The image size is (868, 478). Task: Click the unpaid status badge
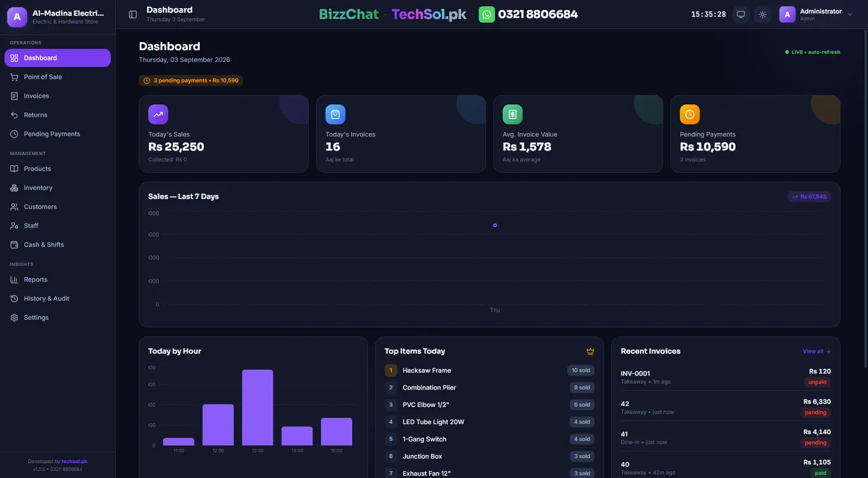point(817,382)
